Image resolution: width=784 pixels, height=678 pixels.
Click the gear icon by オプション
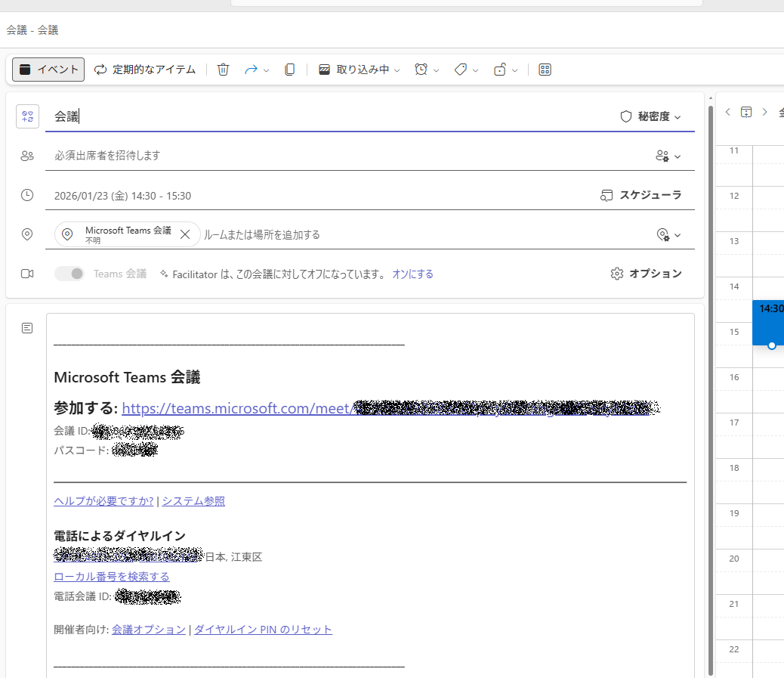click(617, 274)
